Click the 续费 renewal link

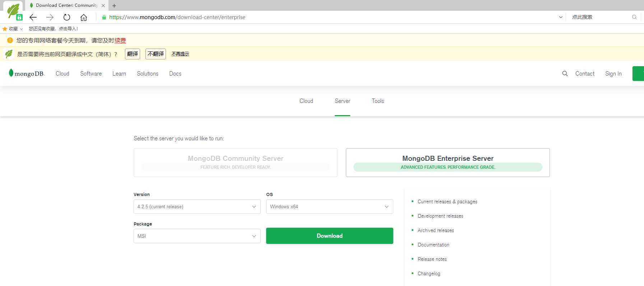[120, 41]
